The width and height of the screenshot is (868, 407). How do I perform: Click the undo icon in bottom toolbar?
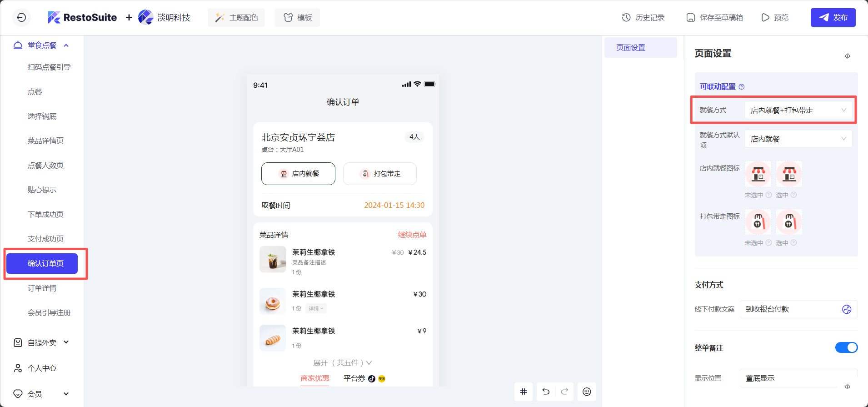tap(546, 392)
